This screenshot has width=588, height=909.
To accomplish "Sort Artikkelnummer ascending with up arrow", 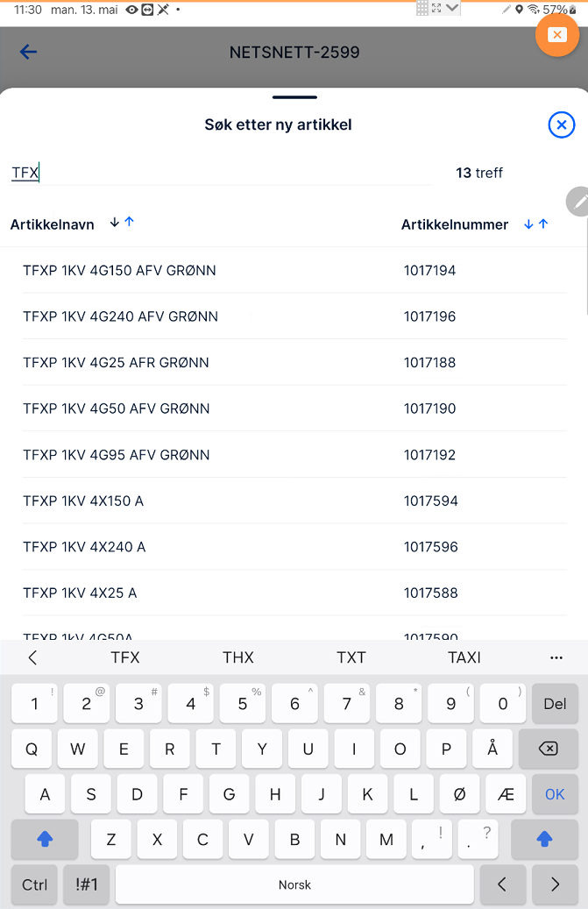I will 543,224.
